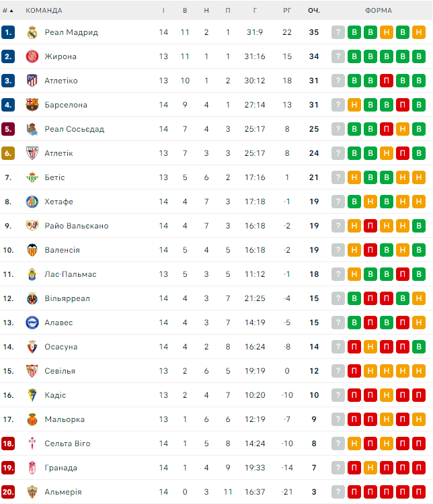Click the Barcelona club crest
The height and width of the screenshot is (504, 433).
coord(32,105)
